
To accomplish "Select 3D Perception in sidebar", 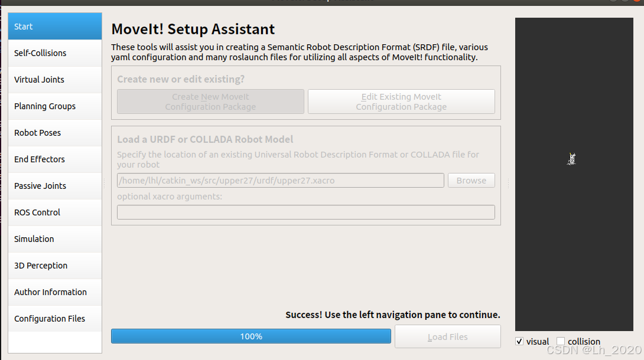I will [x=54, y=266].
